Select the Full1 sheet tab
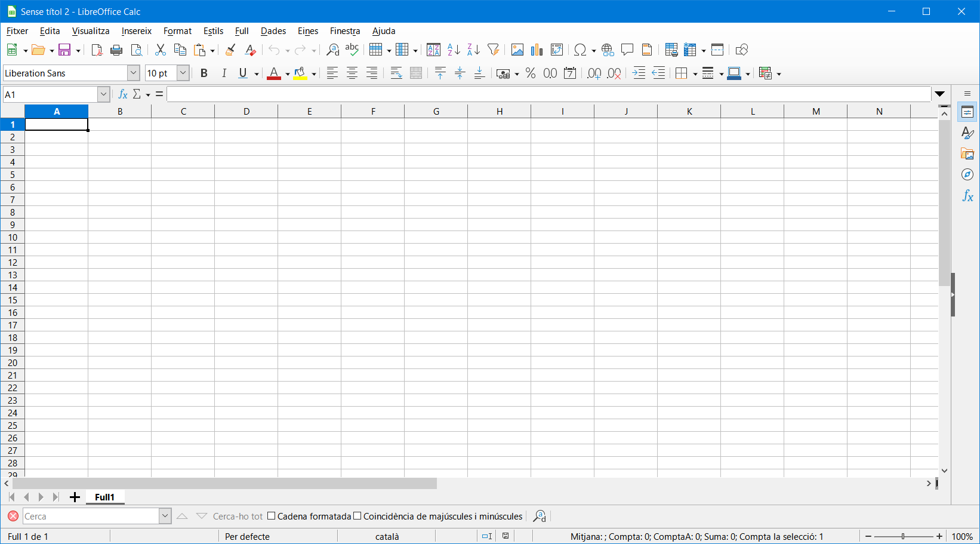The height and width of the screenshot is (544, 980). click(x=104, y=497)
